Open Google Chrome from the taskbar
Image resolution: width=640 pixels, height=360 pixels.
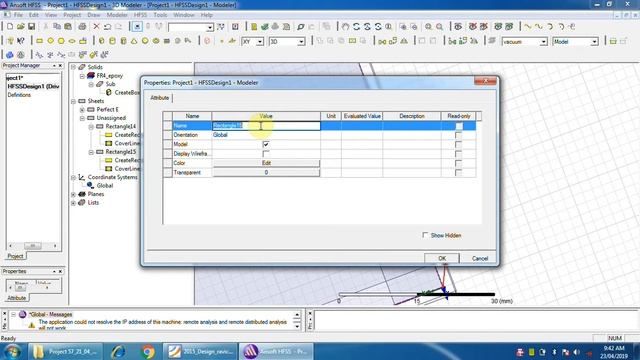pos(148,351)
